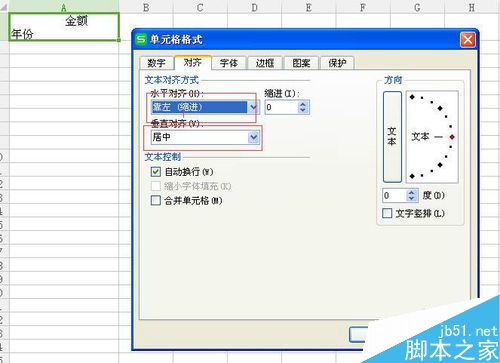Click the 靠左 (缩进) alignment combo box

click(205, 107)
